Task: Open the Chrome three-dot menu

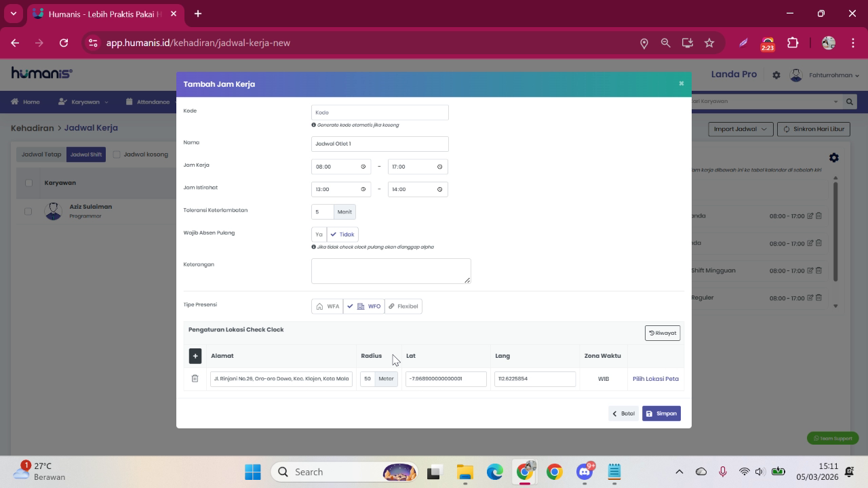Action: point(852,43)
